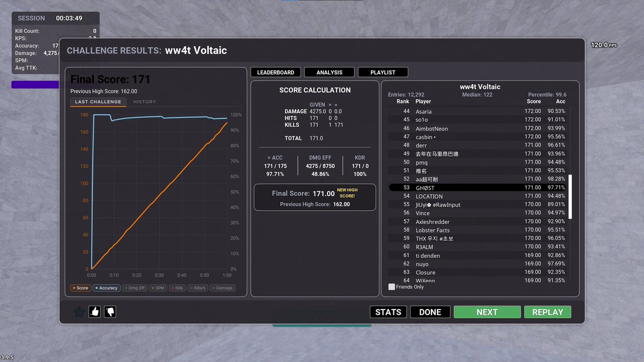This screenshot has height=362, width=644.
Task: Toggle the SPM series in chart legend
Action: coord(158,288)
